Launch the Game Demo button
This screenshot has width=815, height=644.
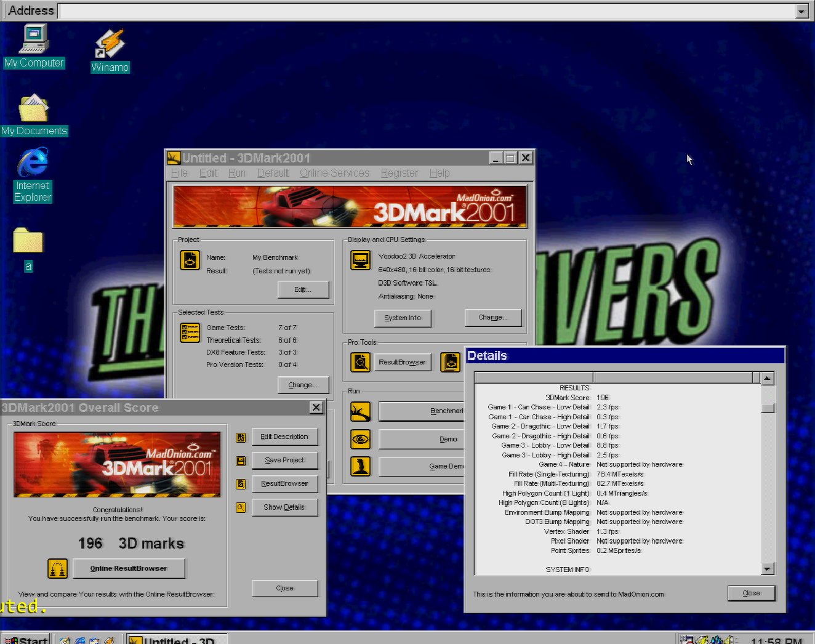click(x=422, y=467)
